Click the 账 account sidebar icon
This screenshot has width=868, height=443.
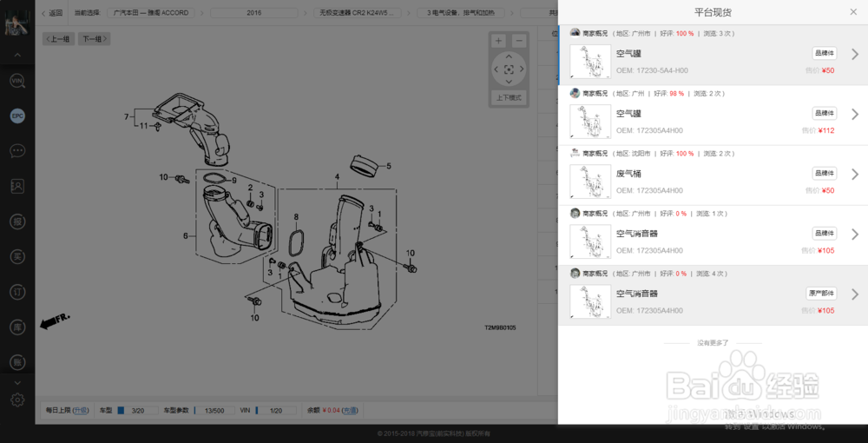point(17,362)
